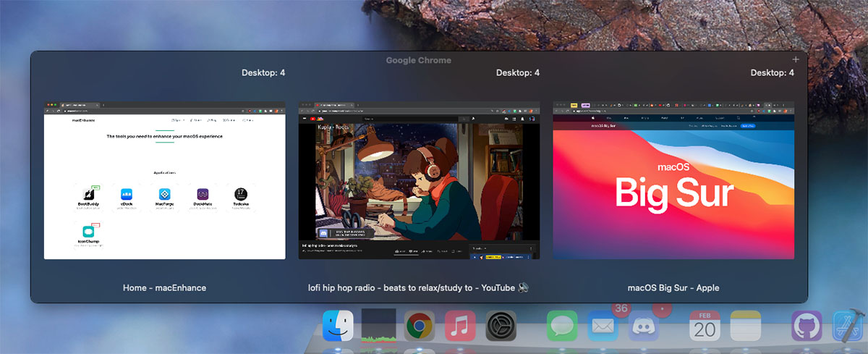Open Calendar showing Feb 20
The height and width of the screenshot is (354, 868).
705,326
